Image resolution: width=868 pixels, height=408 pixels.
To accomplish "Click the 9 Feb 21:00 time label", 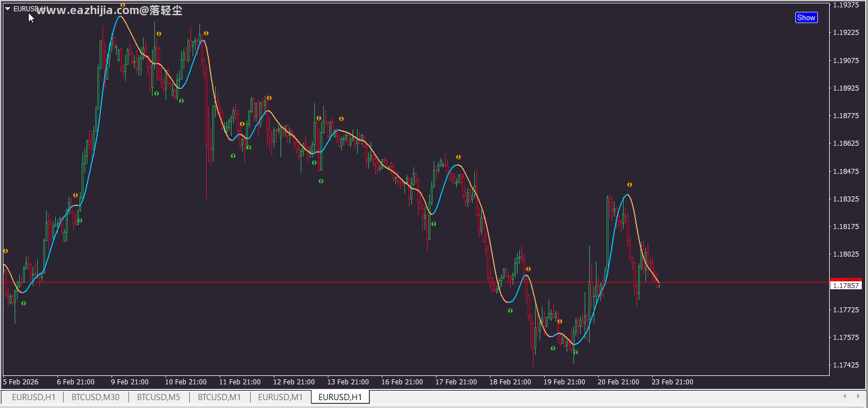I will [130, 382].
